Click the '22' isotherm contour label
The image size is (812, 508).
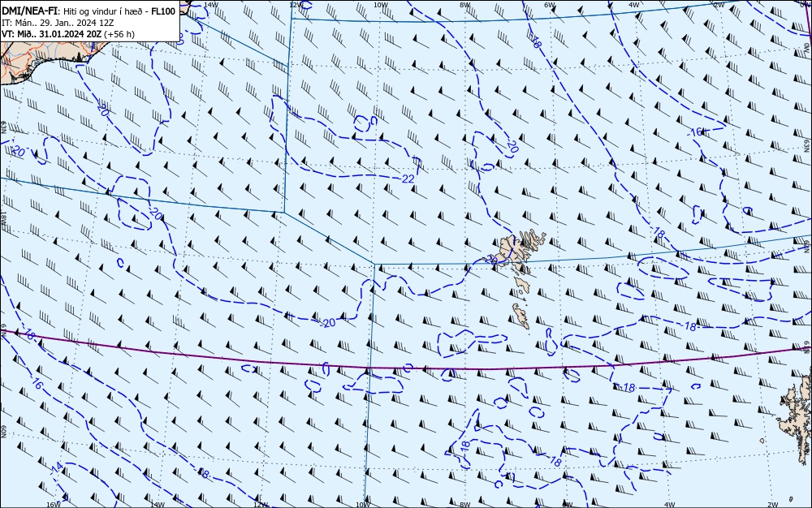[x=408, y=179]
